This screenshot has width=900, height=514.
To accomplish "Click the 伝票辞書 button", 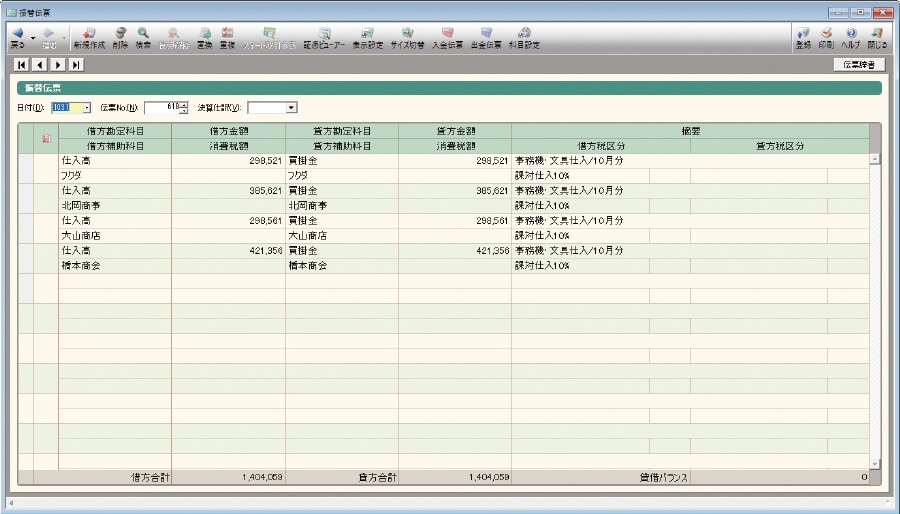I will pyautogui.click(x=858, y=64).
